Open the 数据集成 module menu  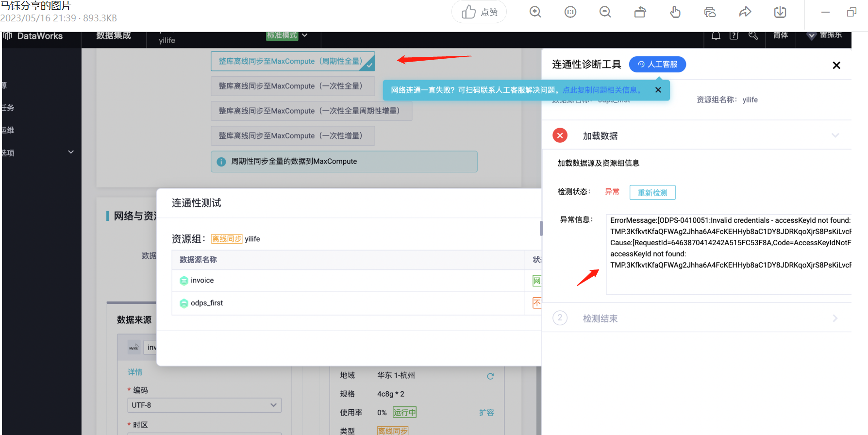pyautogui.click(x=114, y=36)
